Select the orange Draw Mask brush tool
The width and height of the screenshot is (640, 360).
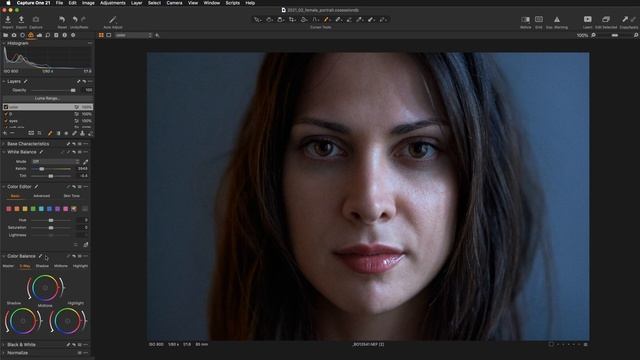[x=327, y=20]
